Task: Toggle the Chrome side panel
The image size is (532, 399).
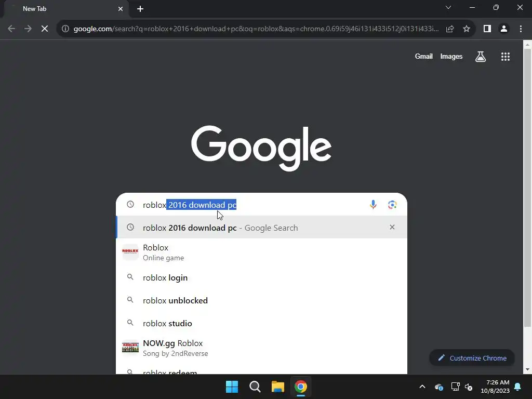Action: (x=487, y=29)
